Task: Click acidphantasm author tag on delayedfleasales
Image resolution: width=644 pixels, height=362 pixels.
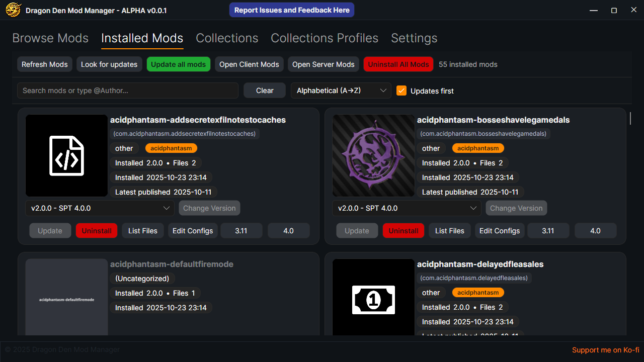Action: (478, 293)
